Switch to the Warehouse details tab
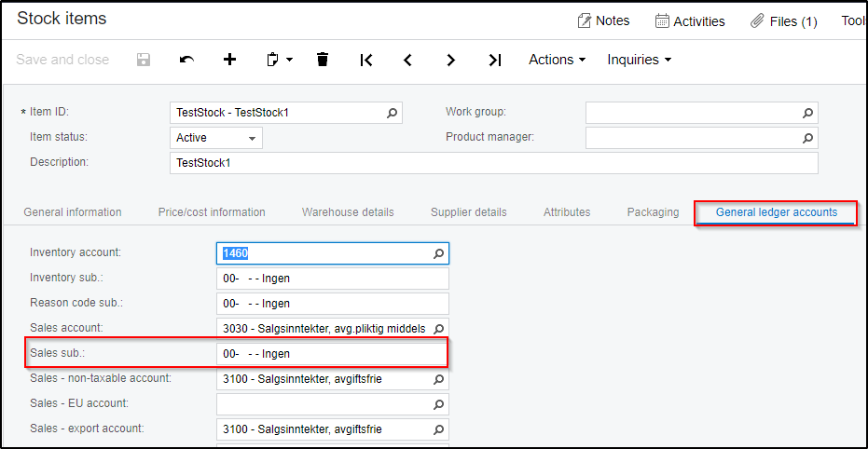Image resolution: width=868 pixels, height=449 pixels. (x=348, y=212)
